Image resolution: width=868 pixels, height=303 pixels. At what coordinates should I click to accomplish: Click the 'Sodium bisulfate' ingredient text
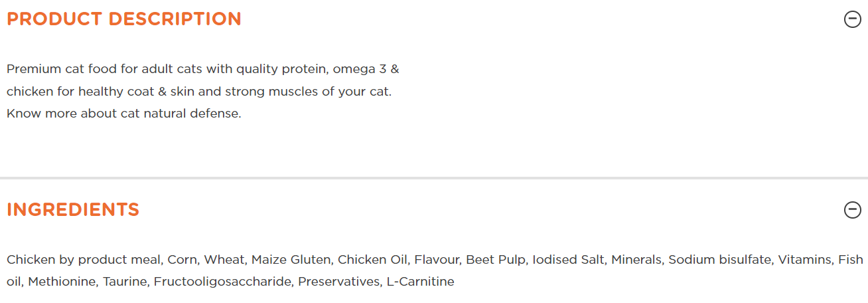pyautogui.click(x=719, y=259)
